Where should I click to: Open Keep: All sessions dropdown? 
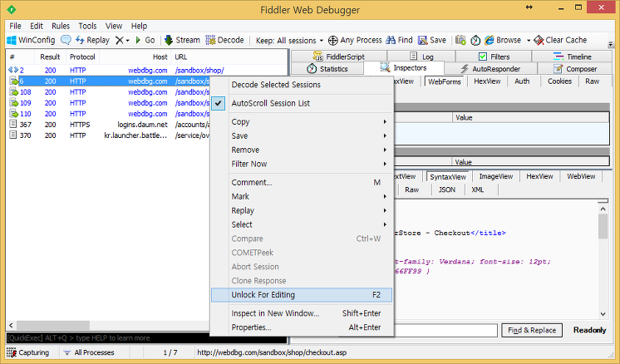tap(289, 41)
